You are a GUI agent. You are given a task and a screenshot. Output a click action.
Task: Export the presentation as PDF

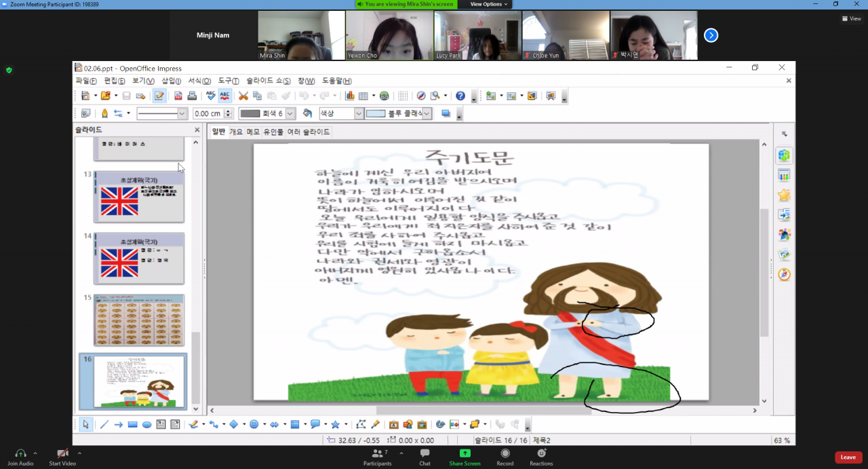pos(178,96)
